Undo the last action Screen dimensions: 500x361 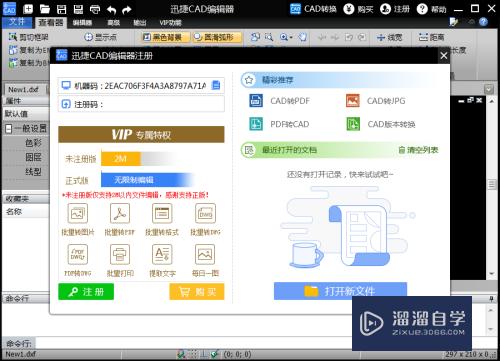pos(111,10)
